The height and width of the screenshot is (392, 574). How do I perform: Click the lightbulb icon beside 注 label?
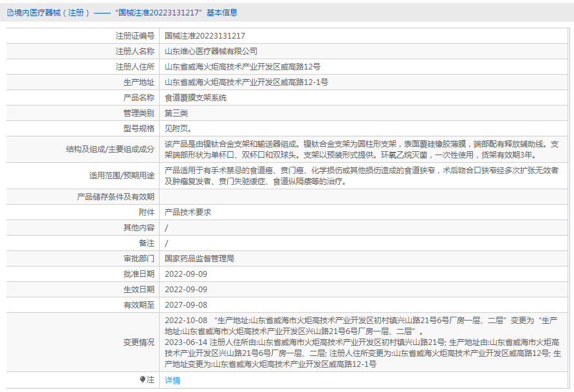click(x=142, y=380)
